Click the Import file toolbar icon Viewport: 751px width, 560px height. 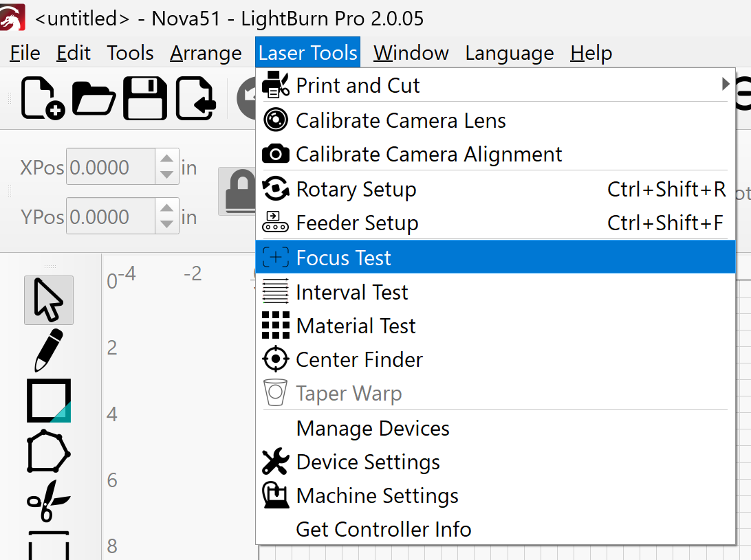pos(195,98)
